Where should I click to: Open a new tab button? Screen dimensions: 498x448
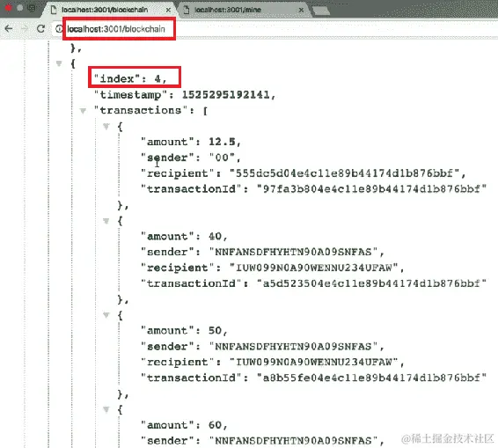(321, 11)
